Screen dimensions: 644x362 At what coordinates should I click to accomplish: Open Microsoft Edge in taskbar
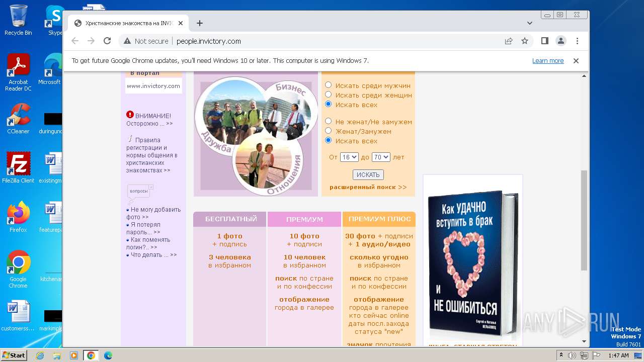point(108,355)
